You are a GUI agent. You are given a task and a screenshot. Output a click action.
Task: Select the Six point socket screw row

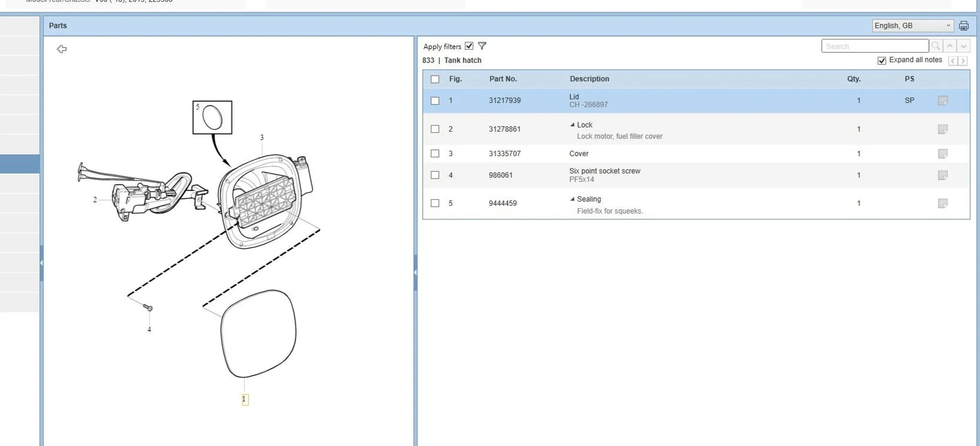click(604, 175)
